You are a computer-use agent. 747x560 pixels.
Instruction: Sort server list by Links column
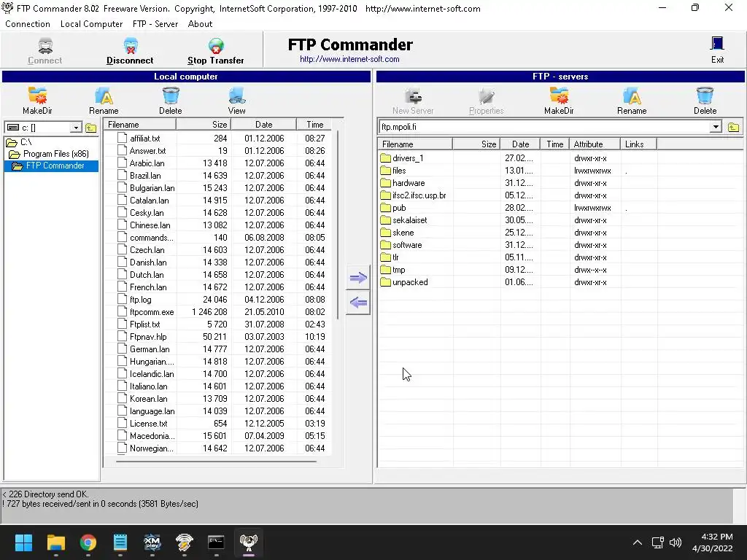point(639,144)
